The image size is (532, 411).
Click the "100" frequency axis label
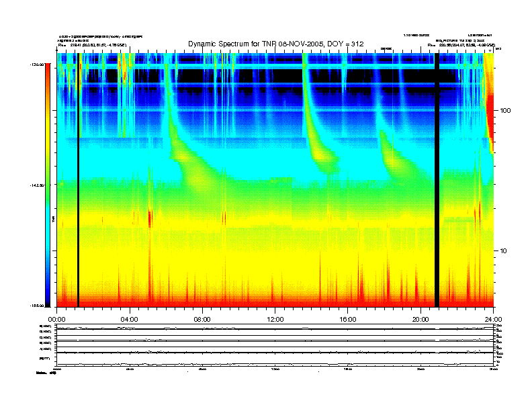(x=505, y=111)
